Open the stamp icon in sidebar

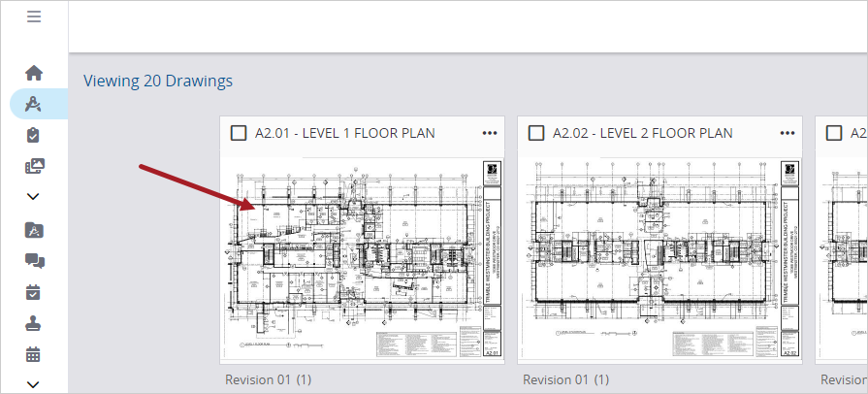pyautogui.click(x=33, y=323)
